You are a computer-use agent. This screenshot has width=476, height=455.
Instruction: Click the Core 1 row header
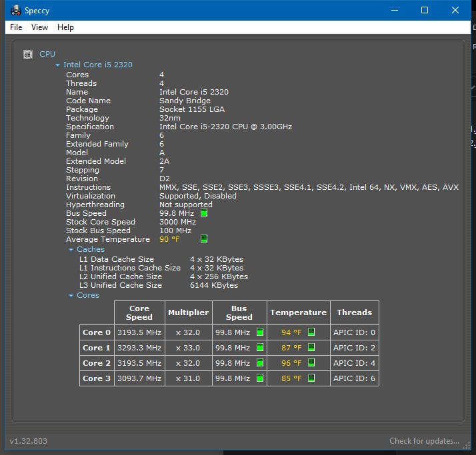[x=97, y=348]
